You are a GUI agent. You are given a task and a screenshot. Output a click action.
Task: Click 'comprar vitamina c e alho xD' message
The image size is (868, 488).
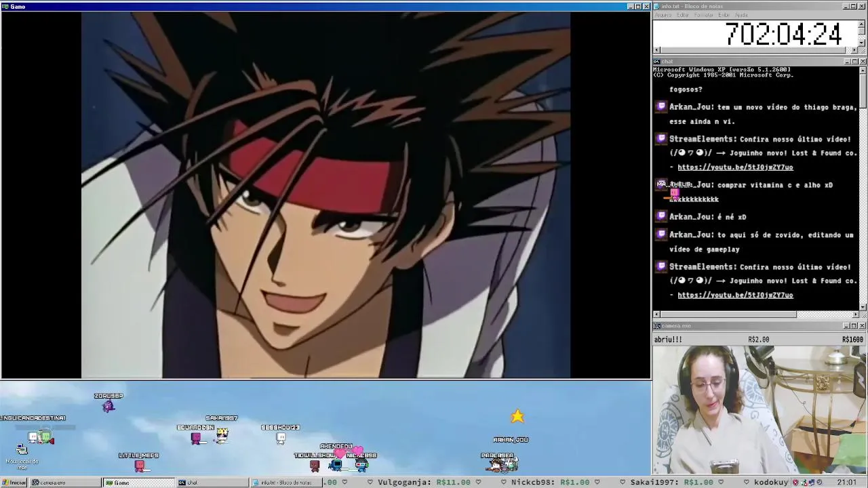click(x=775, y=185)
